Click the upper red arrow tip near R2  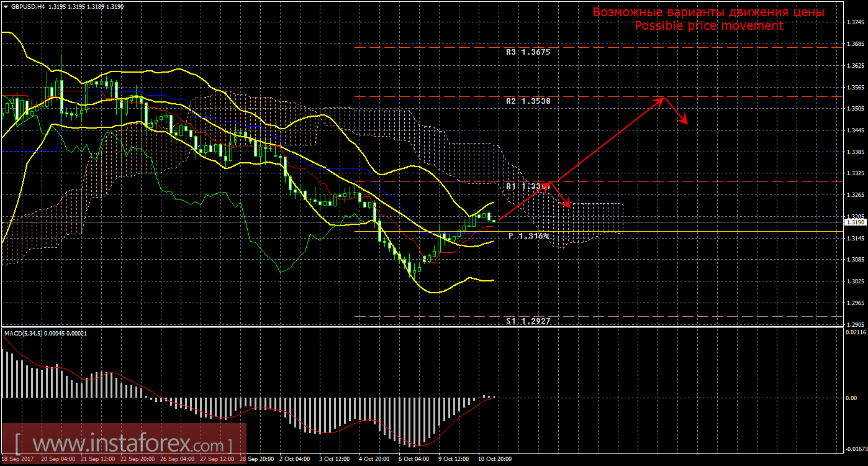664,98
